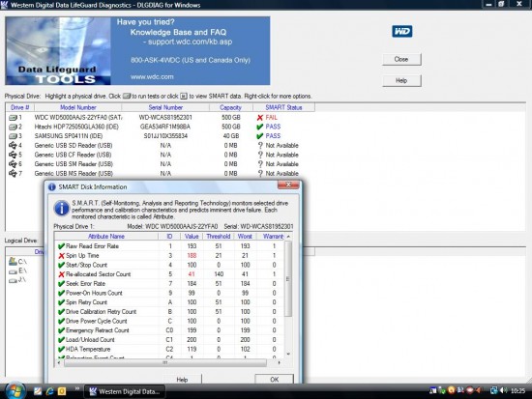This screenshot has height=399, width=532.
Task: Select drive 1 hard disk icon
Action: click(x=13, y=118)
